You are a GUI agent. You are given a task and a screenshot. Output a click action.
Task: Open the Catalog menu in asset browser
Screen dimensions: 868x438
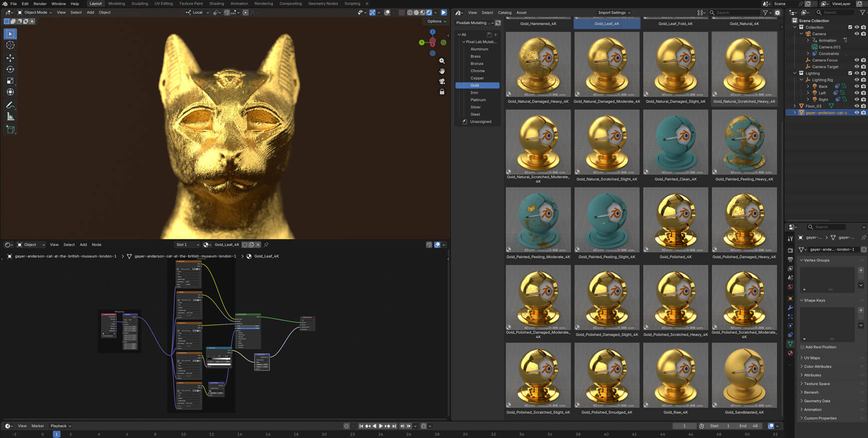(x=505, y=12)
